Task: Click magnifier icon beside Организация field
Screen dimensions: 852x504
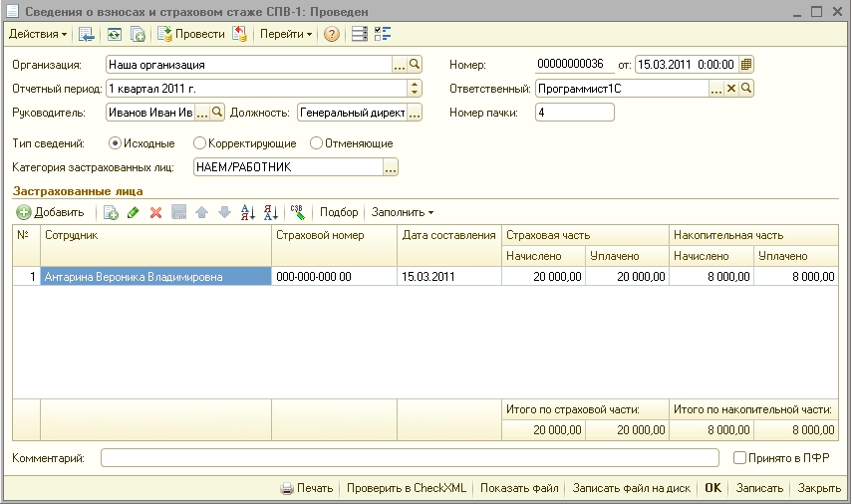Action: [x=415, y=65]
